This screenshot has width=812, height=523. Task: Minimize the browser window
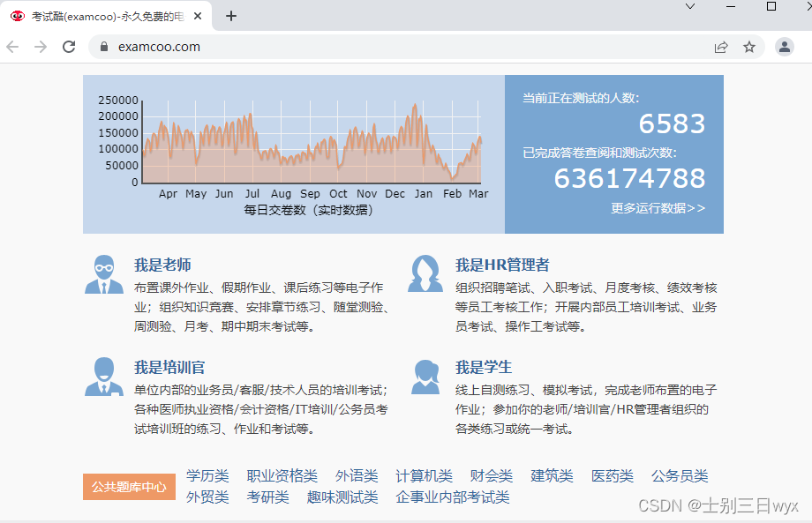[x=731, y=6]
